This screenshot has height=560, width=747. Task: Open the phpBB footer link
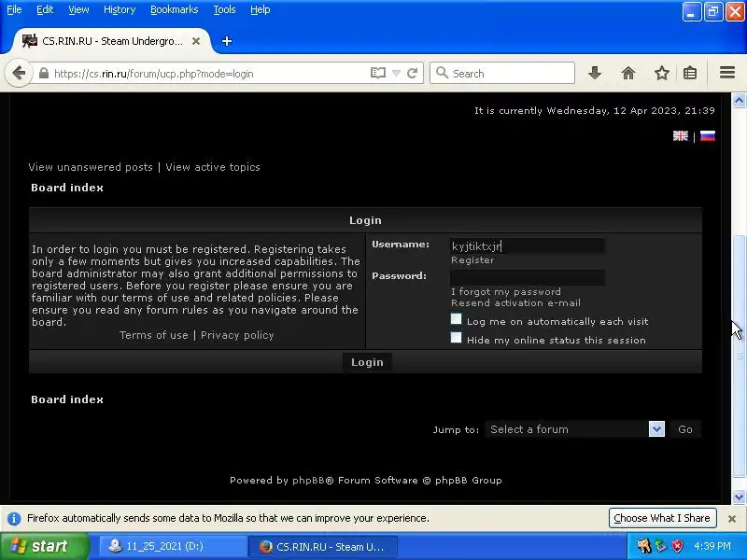pos(308,480)
